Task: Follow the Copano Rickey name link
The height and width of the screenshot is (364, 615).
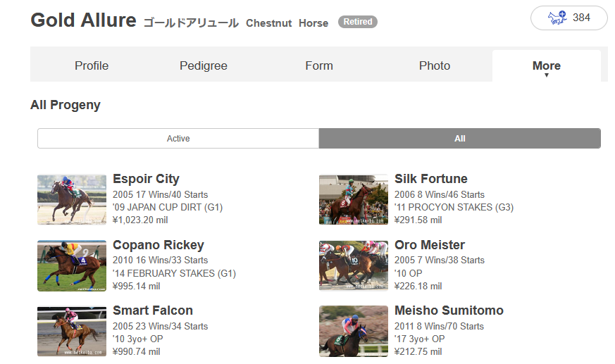Action: point(159,245)
